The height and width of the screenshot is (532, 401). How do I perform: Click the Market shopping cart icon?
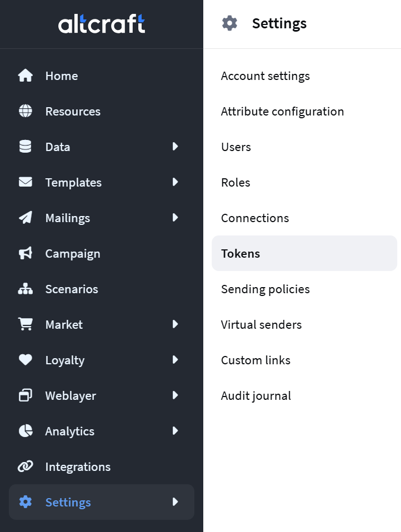pos(26,324)
